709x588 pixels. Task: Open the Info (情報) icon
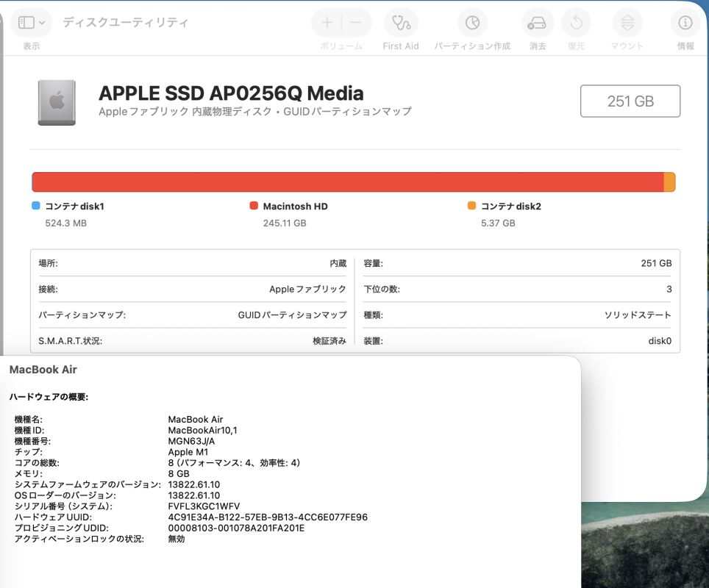point(685,22)
